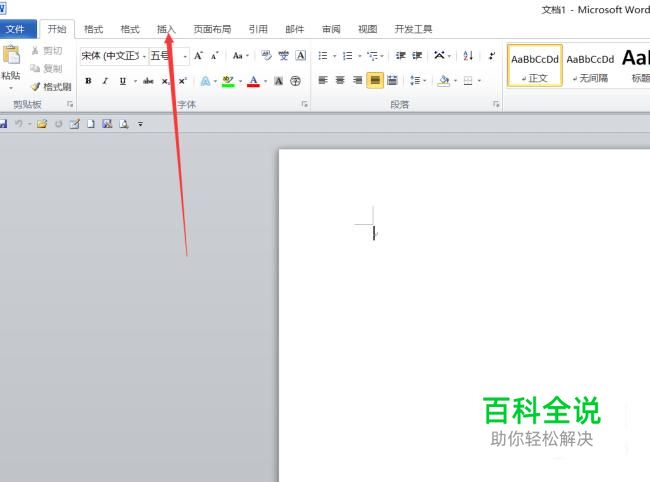Expand the Change Case (Aa) dropdown
The height and width of the screenshot is (482, 650).
coord(247,56)
